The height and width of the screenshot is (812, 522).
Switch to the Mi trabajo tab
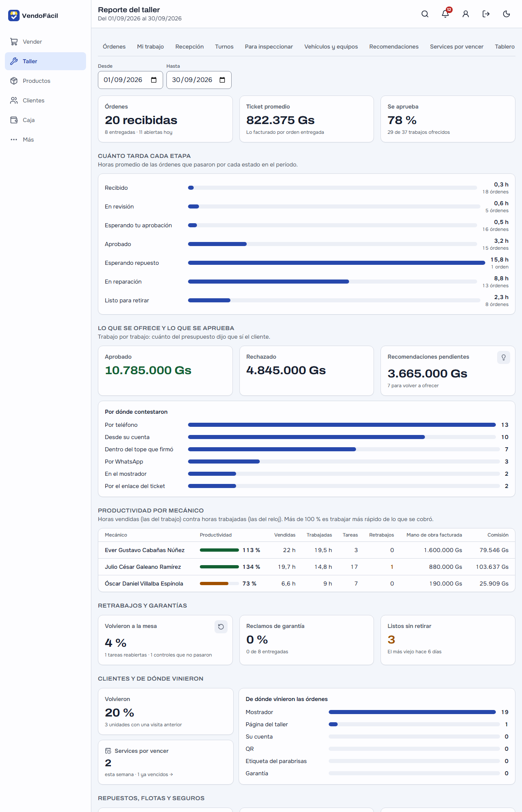coord(150,47)
